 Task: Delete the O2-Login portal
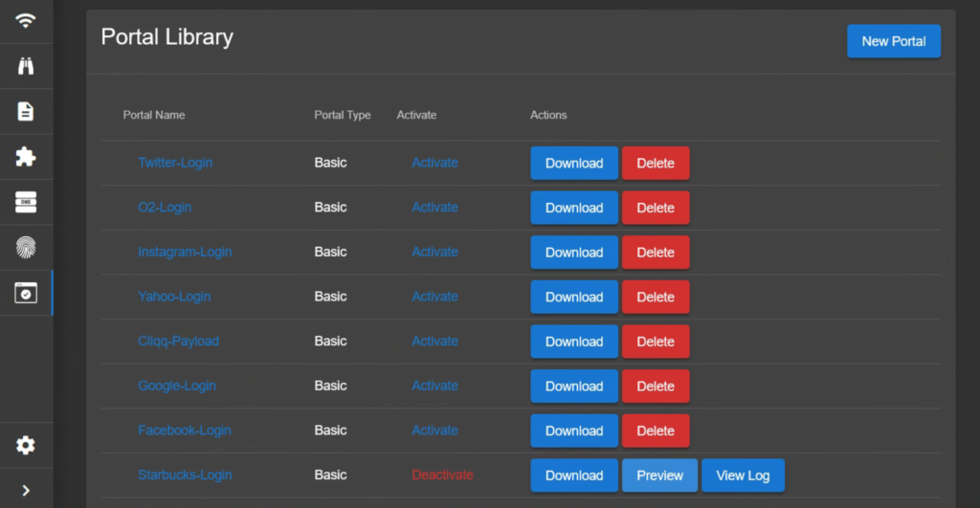click(656, 208)
